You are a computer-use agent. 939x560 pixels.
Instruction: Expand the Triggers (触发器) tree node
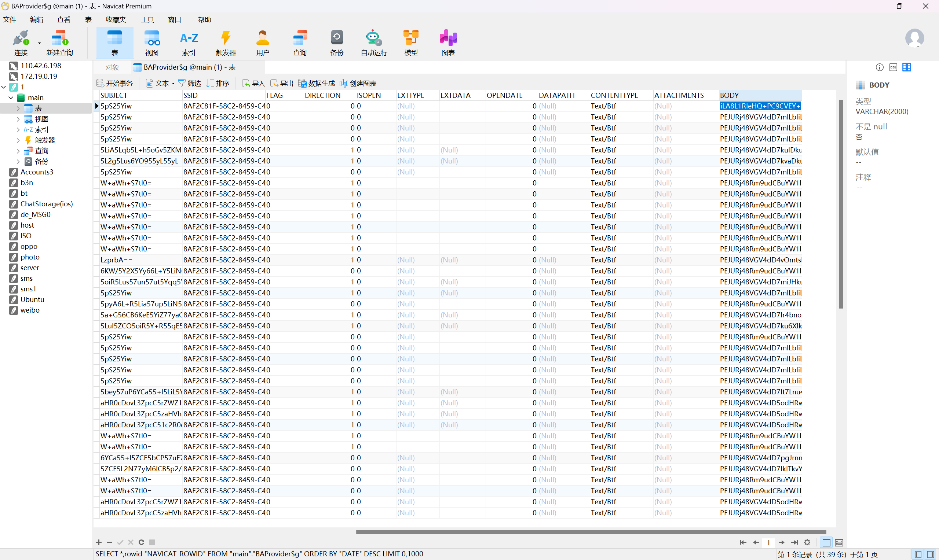(18, 140)
